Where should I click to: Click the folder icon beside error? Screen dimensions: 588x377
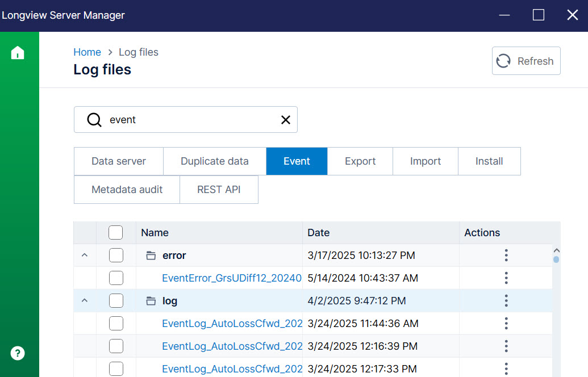click(x=151, y=255)
